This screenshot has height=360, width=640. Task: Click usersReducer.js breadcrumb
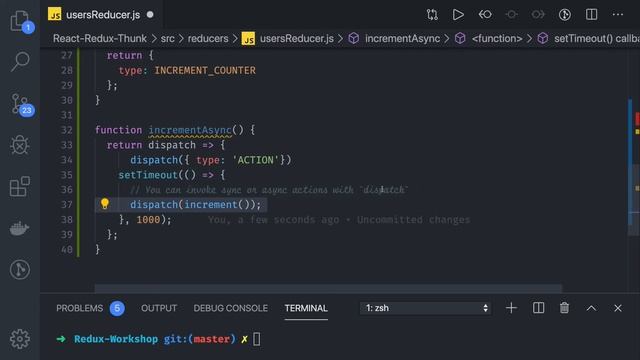(x=297, y=38)
